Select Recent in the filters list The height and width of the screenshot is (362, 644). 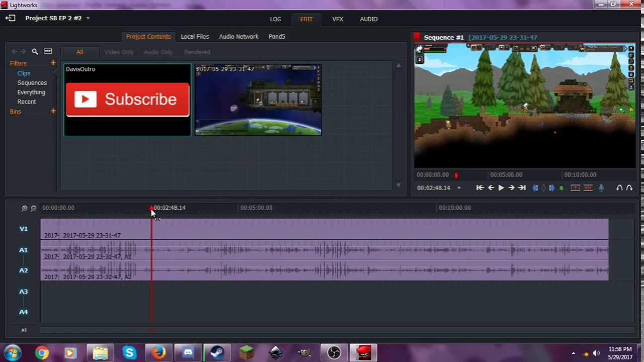coord(27,102)
